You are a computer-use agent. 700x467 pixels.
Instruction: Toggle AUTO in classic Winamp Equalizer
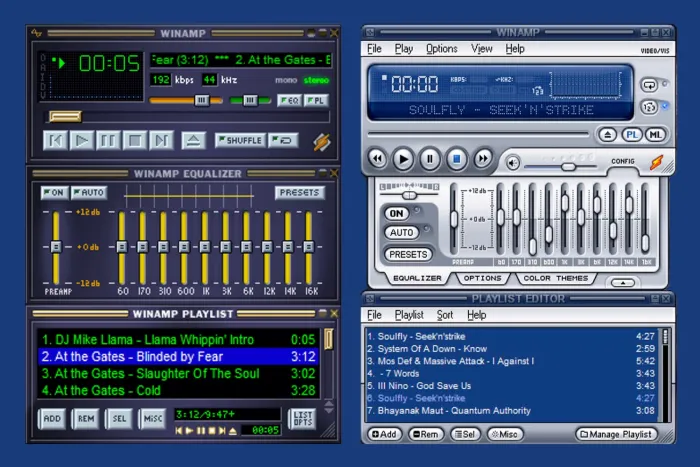[x=89, y=193]
